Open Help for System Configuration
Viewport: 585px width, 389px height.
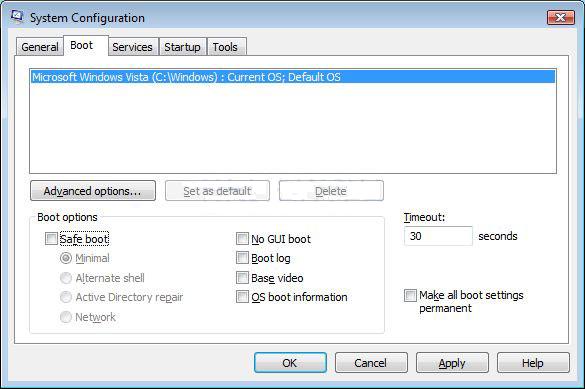[533, 363]
